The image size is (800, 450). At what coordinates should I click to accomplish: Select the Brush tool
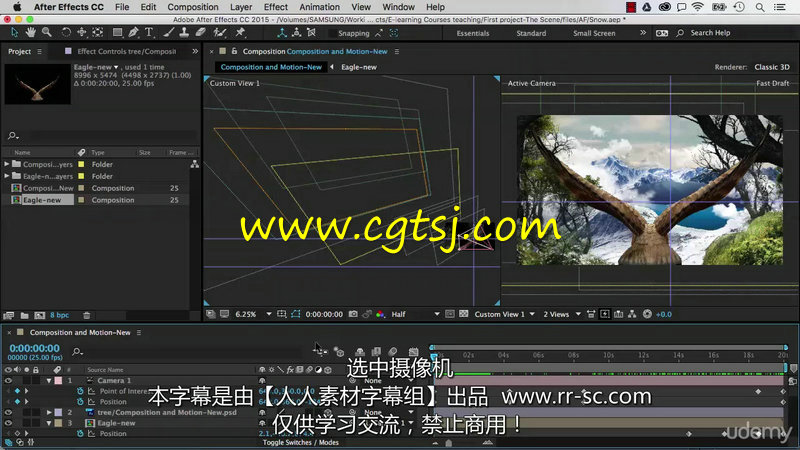[168, 33]
